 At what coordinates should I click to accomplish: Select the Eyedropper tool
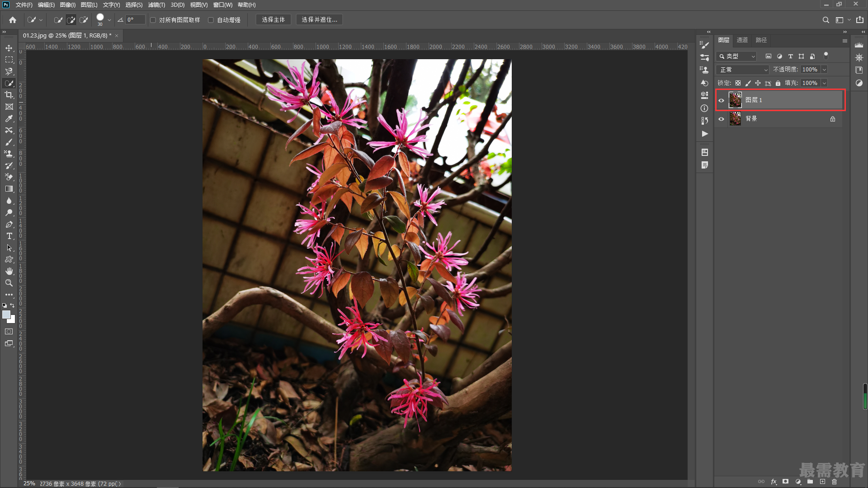click(x=9, y=118)
